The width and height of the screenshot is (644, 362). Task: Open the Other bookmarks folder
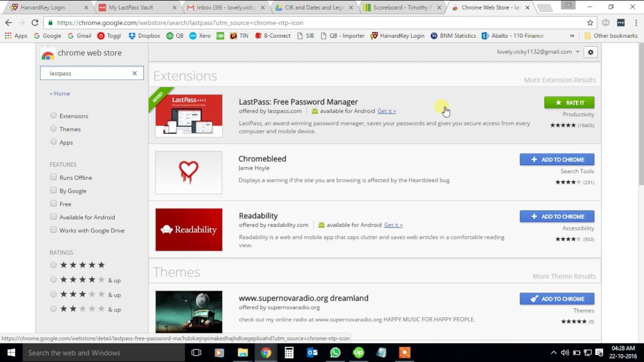click(x=611, y=36)
